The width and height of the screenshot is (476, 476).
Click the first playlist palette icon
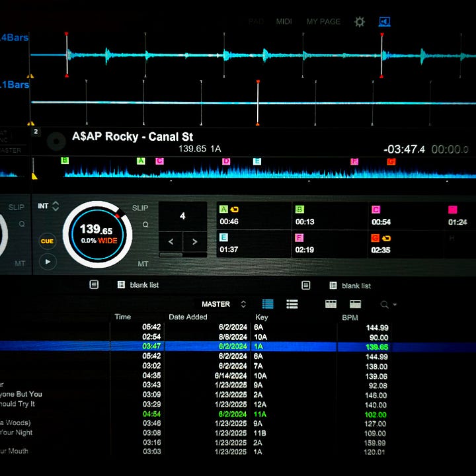tap(94, 284)
